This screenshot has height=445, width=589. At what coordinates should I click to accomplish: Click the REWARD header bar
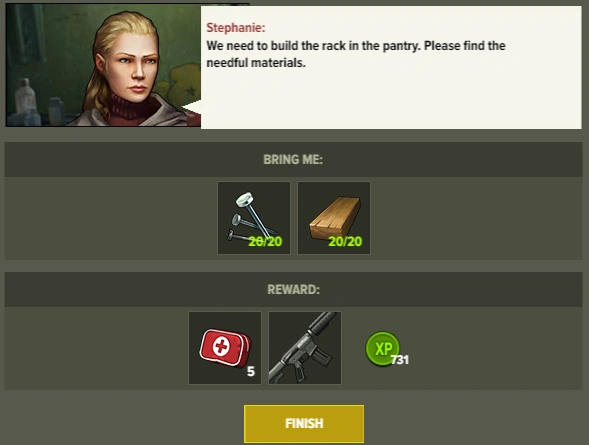pyautogui.click(x=293, y=290)
